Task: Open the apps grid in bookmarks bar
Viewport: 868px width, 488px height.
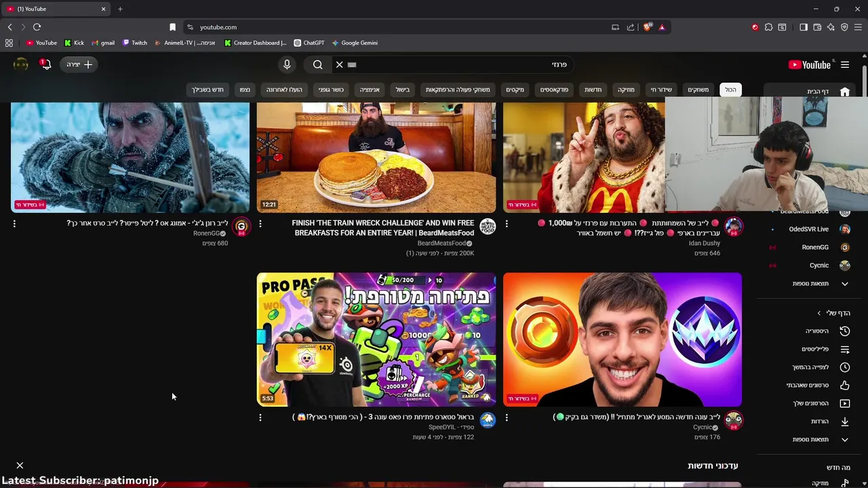Action: tap(9, 43)
